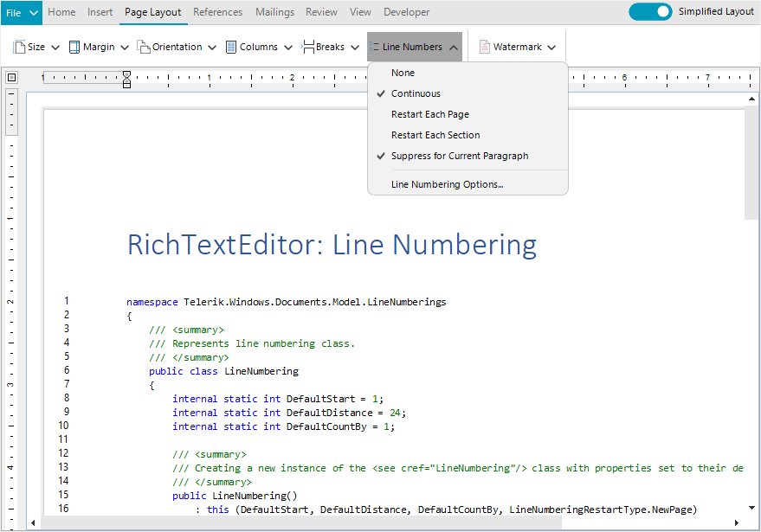The height and width of the screenshot is (532, 761).
Task: Click 'LineNumberingRestartType.NewPage' on line 16
Action: coord(601,510)
